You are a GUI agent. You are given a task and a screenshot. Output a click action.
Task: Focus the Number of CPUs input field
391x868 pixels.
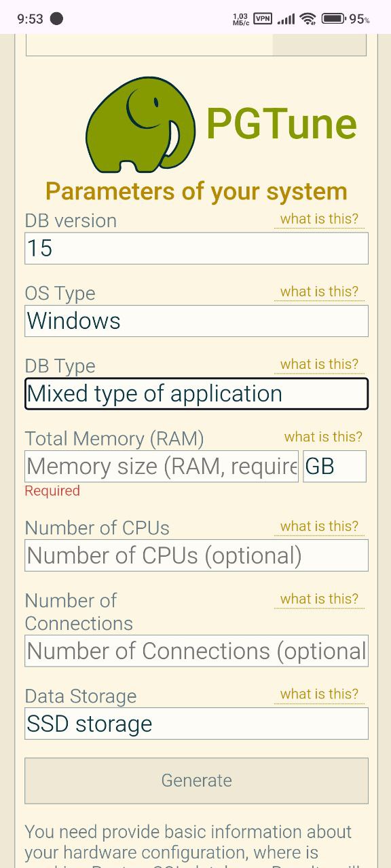click(x=196, y=555)
